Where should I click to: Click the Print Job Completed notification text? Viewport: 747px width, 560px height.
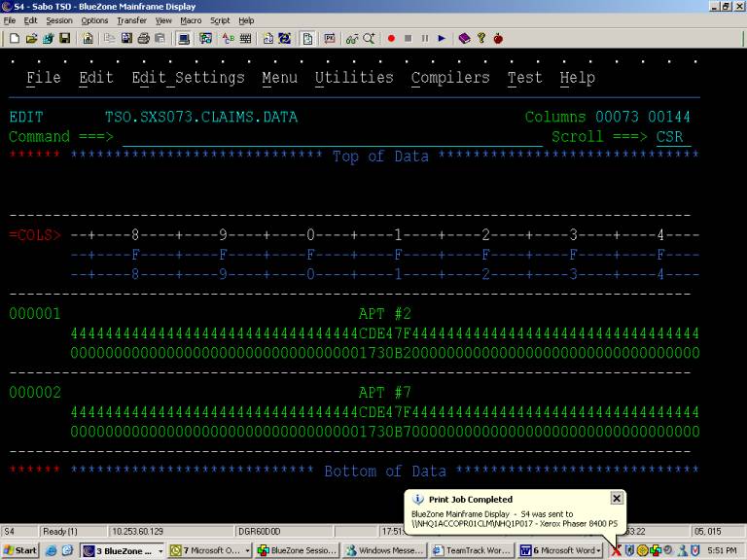(x=471, y=500)
